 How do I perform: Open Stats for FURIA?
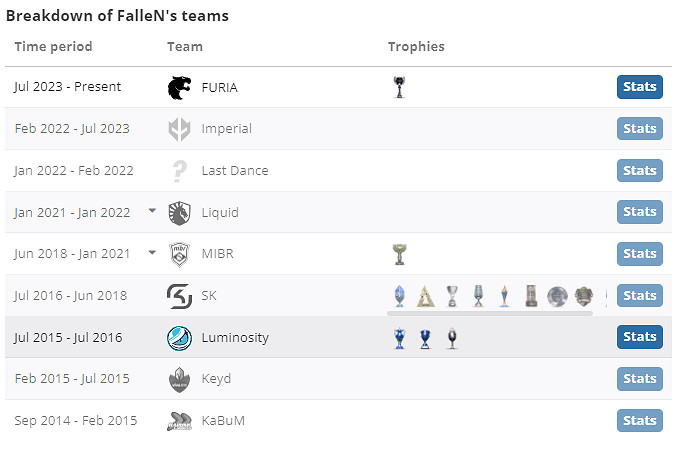point(639,87)
